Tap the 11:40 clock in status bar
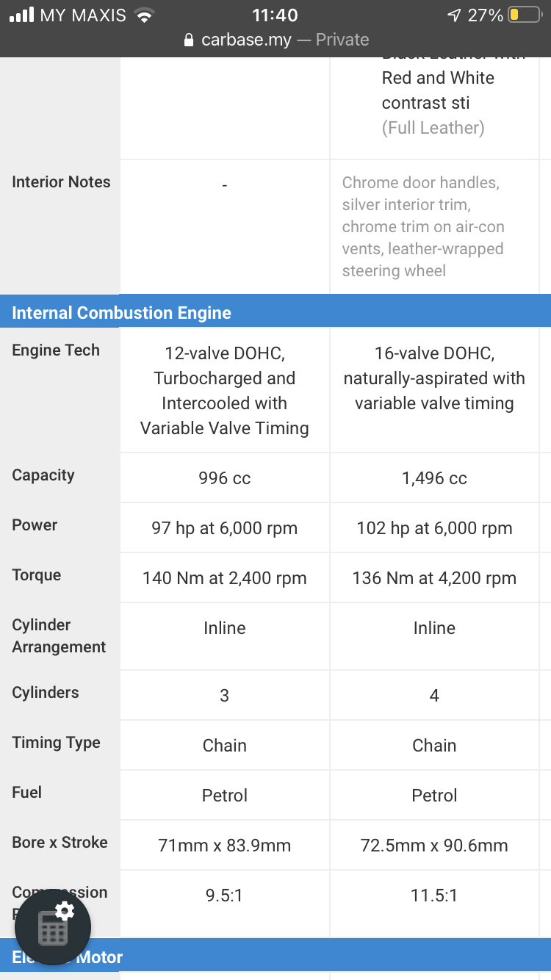This screenshot has height=980, width=551. pos(275,15)
